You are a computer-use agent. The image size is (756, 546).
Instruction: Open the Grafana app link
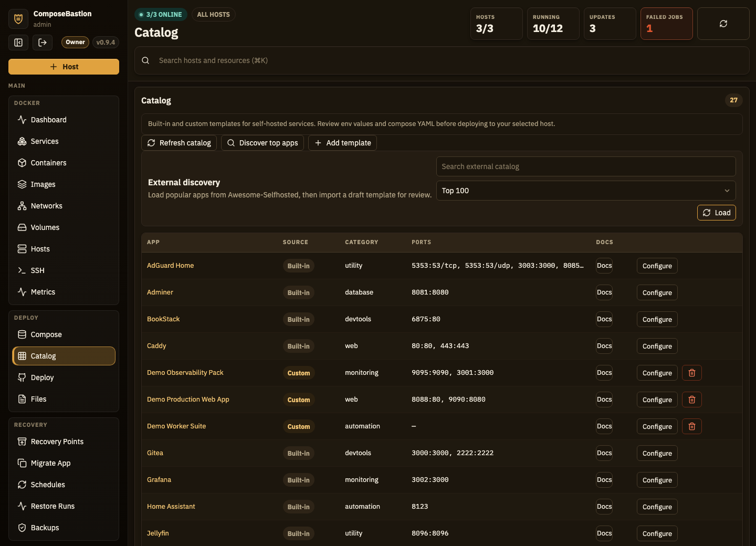coord(159,480)
